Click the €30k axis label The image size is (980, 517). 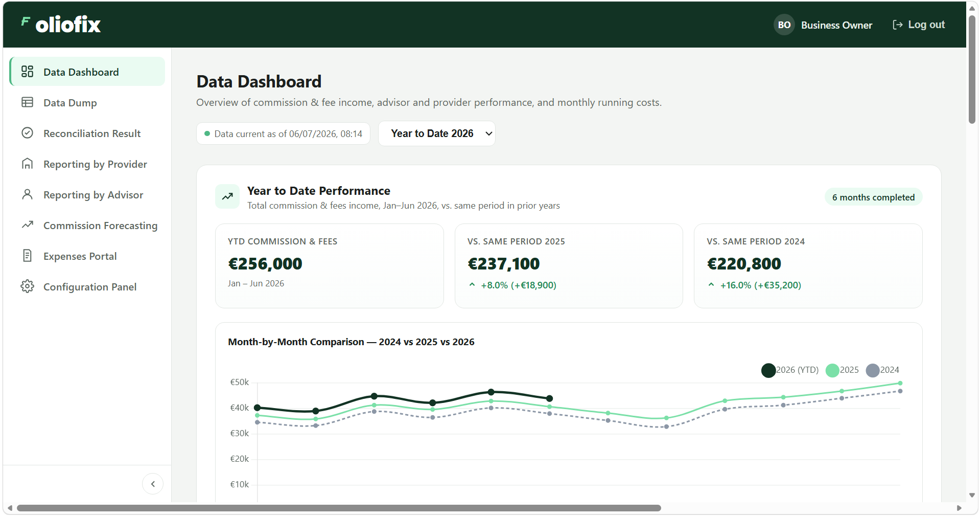240,433
